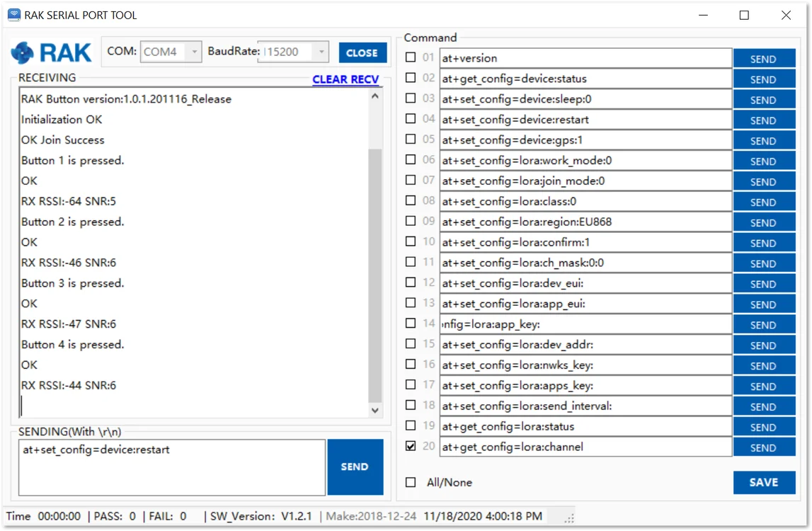Maximize the RAK Serial Port Tool window
This screenshot has height=531, width=812.
pos(744,15)
